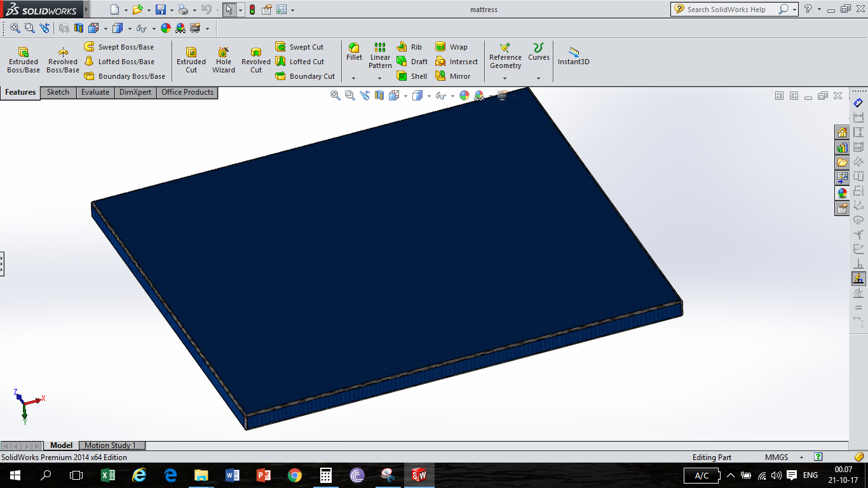This screenshot has width=868, height=488.
Task: Open File Properties from the top toolbar
Action: coord(267,10)
